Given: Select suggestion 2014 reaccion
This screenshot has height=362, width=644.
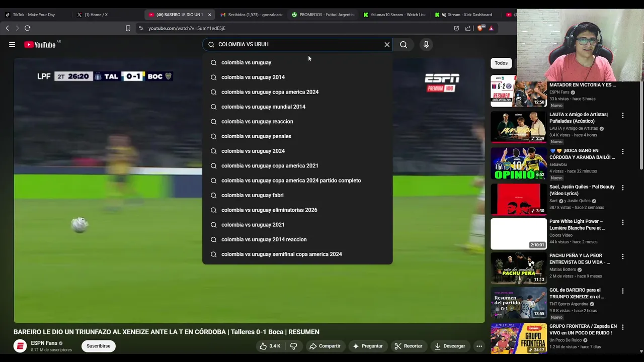Looking at the screenshot, I should 297,239.
